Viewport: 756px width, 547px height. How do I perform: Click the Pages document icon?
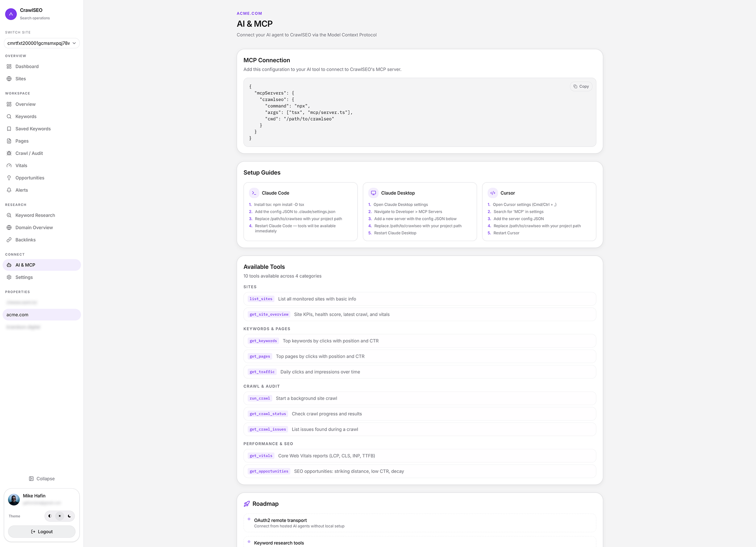tap(9, 141)
